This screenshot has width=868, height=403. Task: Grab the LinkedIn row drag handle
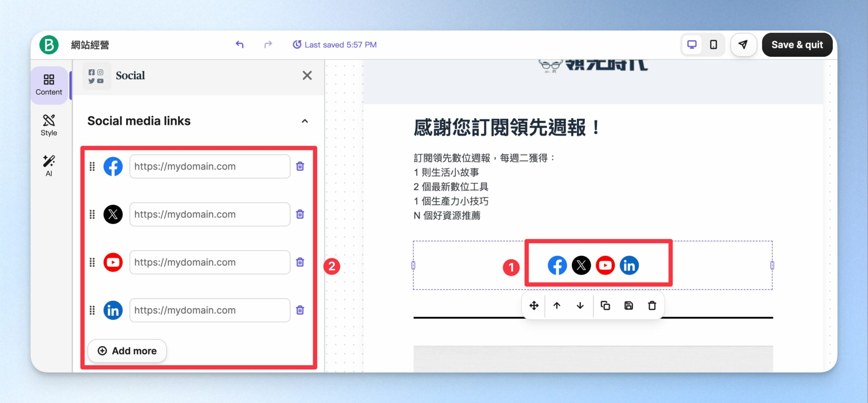point(92,310)
